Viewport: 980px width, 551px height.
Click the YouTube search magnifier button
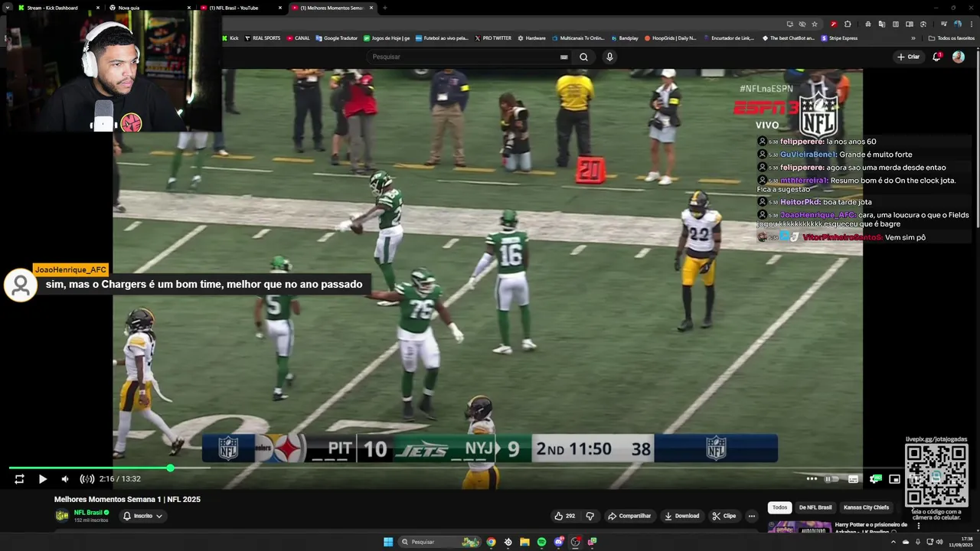tap(583, 57)
